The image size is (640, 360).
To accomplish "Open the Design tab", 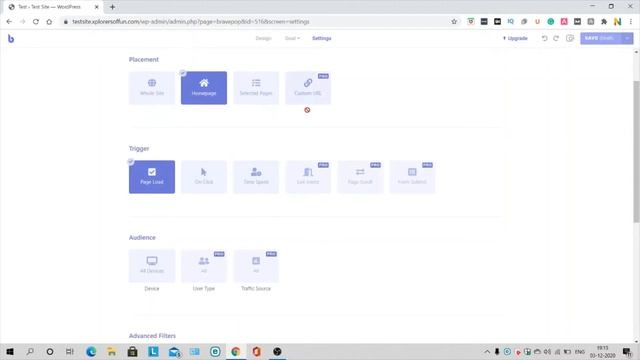I will (x=263, y=38).
